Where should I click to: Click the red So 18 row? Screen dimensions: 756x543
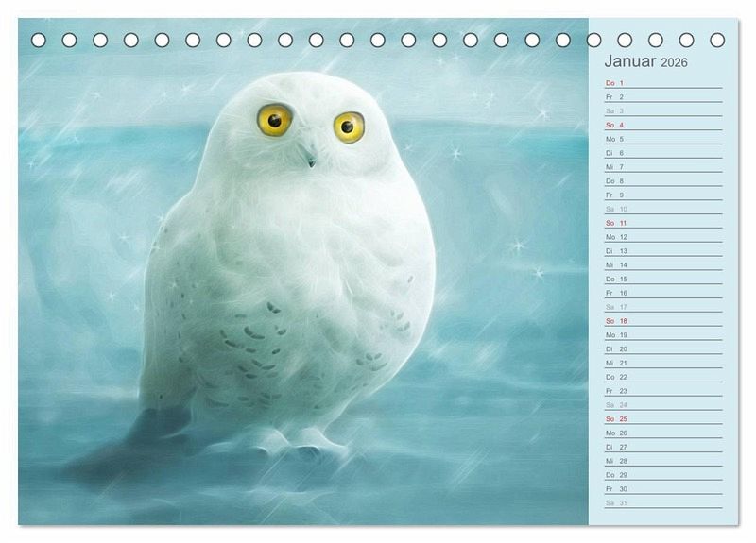click(x=663, y=321)
